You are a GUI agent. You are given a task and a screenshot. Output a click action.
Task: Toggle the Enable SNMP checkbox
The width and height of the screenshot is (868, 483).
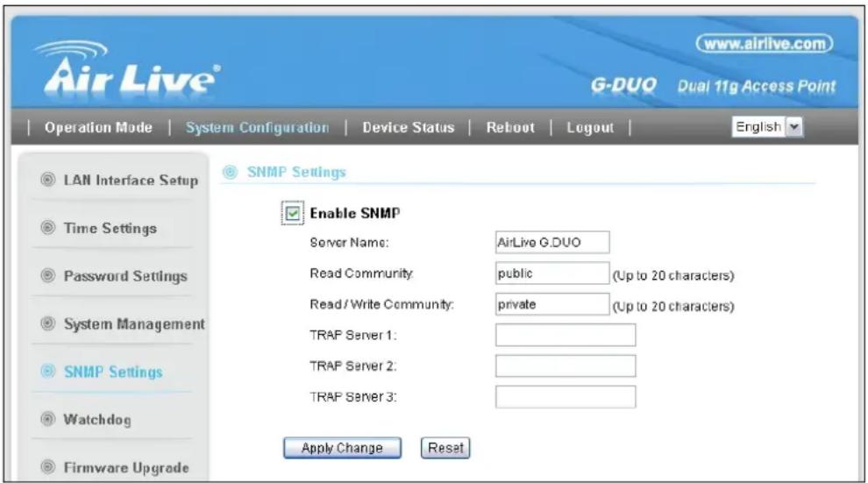(292, 213)
